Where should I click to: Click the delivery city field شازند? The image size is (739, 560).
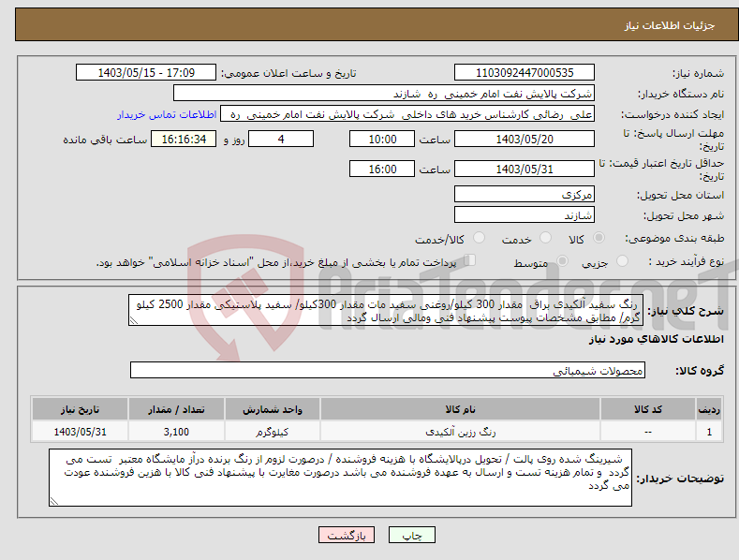pyautogui.click(x=525, y=215)
